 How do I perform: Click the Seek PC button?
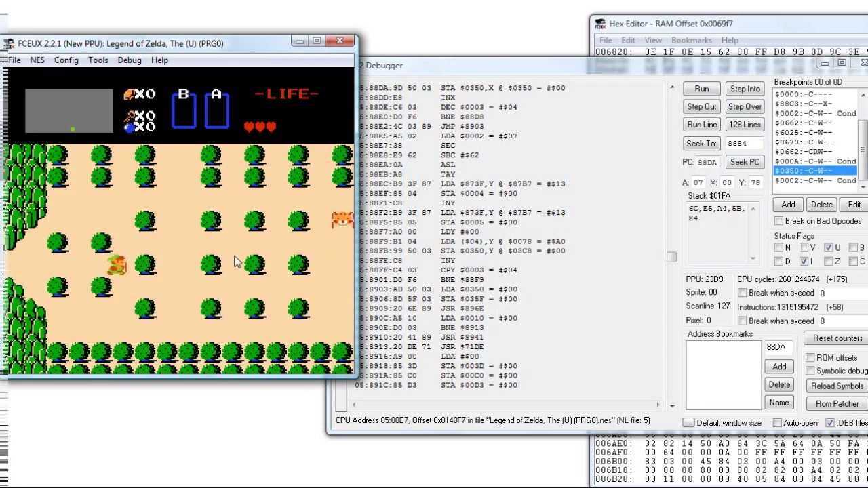point(745,162)
